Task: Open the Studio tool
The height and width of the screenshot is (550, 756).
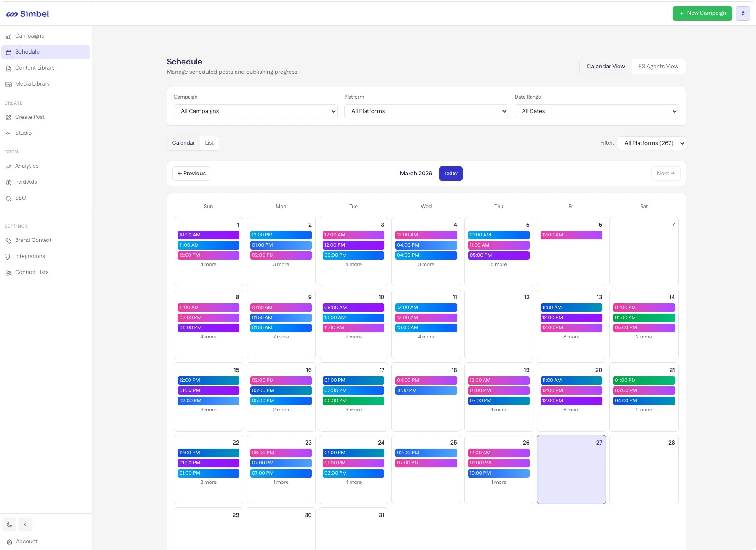Action: [x=24, y=133]
